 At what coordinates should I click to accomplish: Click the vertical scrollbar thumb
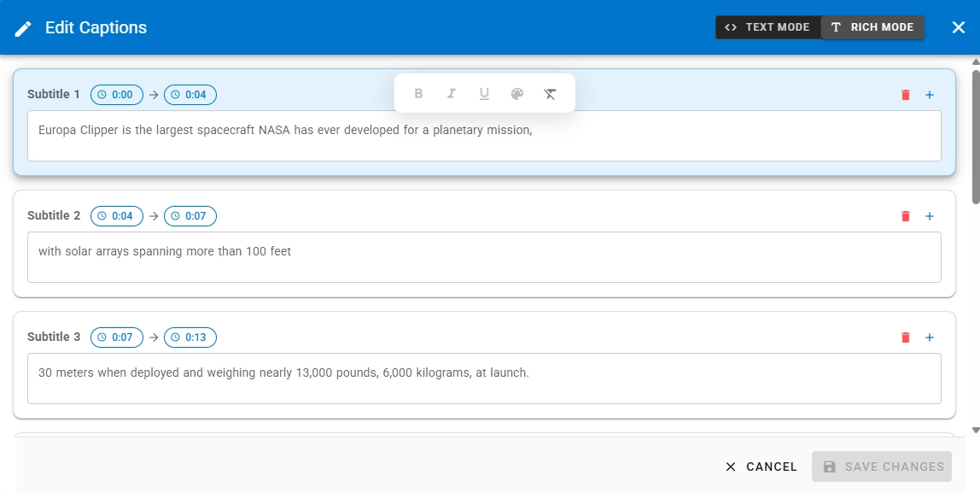tap(976, 136)
